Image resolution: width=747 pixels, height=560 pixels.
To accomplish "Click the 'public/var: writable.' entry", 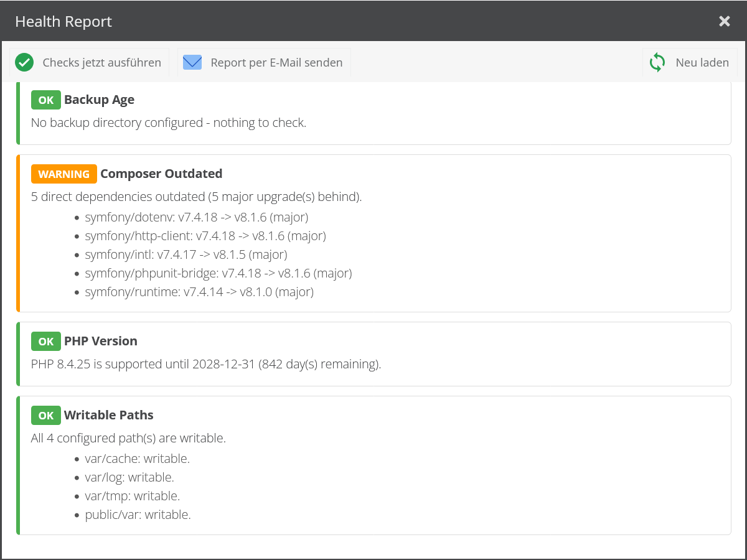I will click(x=138, y=515).
